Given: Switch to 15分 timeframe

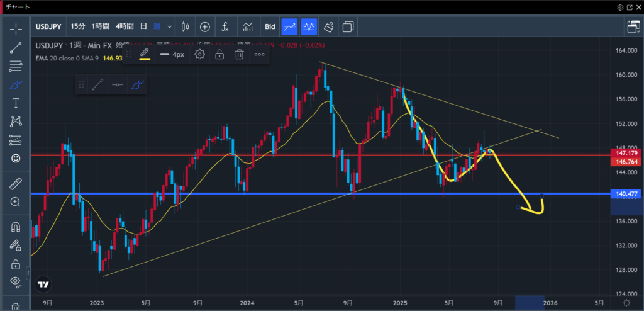Looking at the screenshot, I should click(77, 26).
